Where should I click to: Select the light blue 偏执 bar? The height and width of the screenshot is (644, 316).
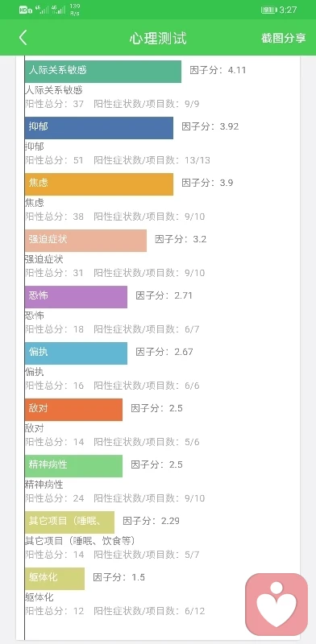(x=76, y=353)
